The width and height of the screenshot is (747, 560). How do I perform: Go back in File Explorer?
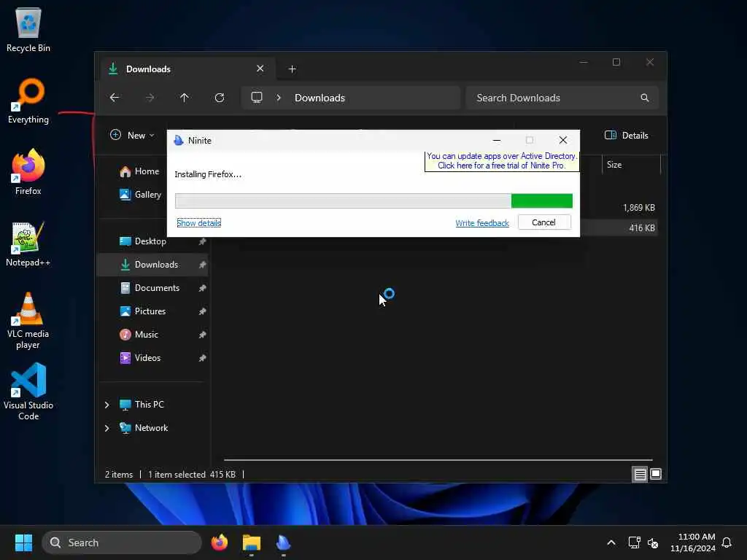(115, 98)
